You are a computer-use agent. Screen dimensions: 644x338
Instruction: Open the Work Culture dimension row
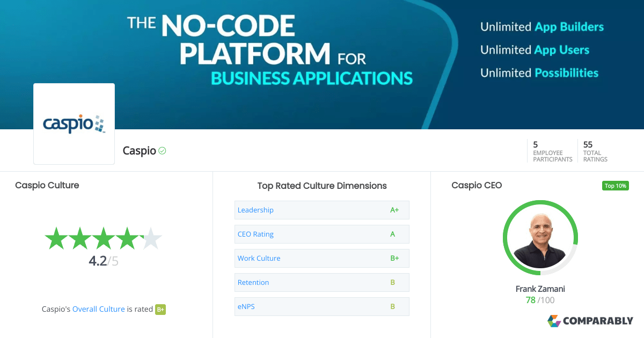322,258
